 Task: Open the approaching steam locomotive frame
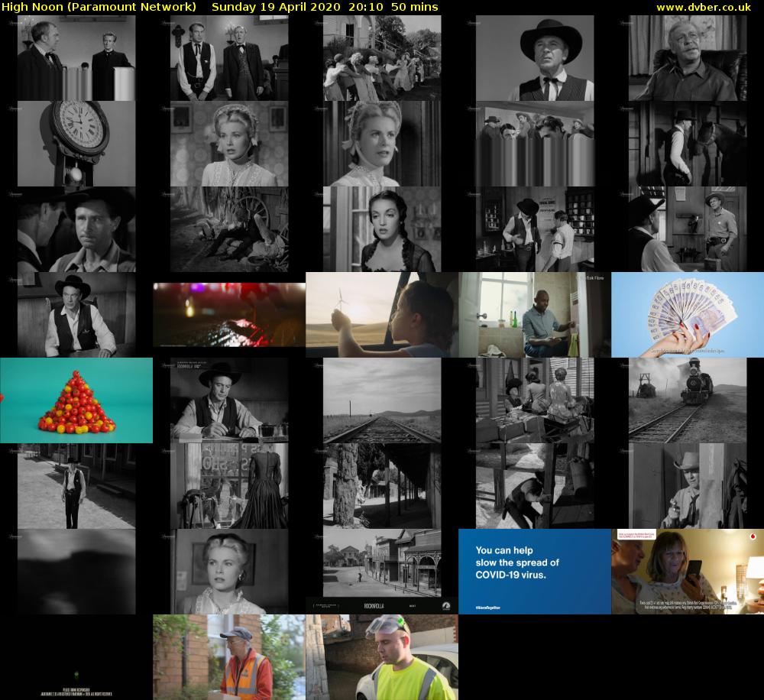click(688, 400)
